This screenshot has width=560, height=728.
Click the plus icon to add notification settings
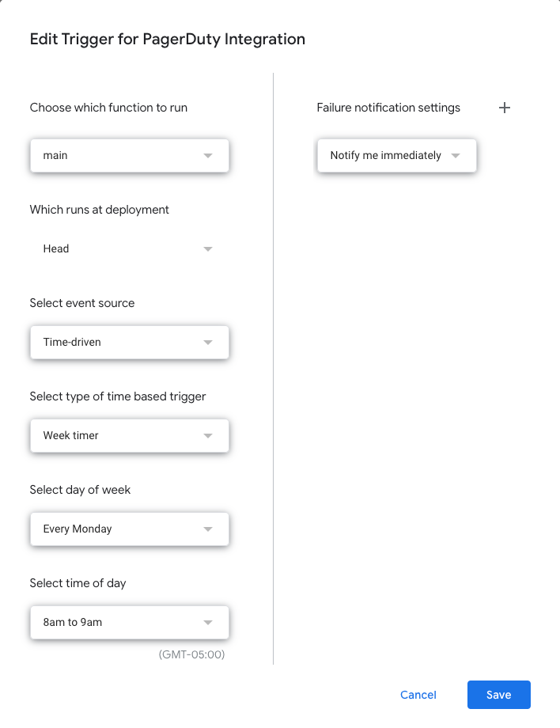point(505,108)
